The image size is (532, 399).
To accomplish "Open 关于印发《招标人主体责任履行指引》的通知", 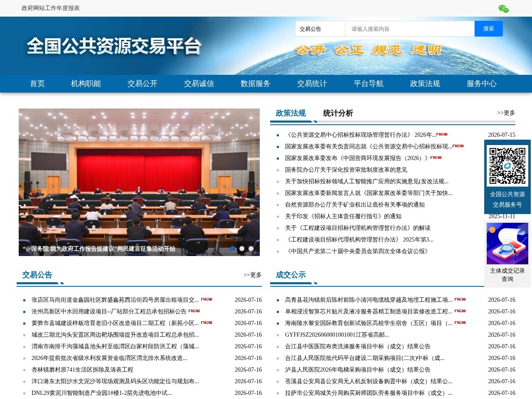I will 343,216.
